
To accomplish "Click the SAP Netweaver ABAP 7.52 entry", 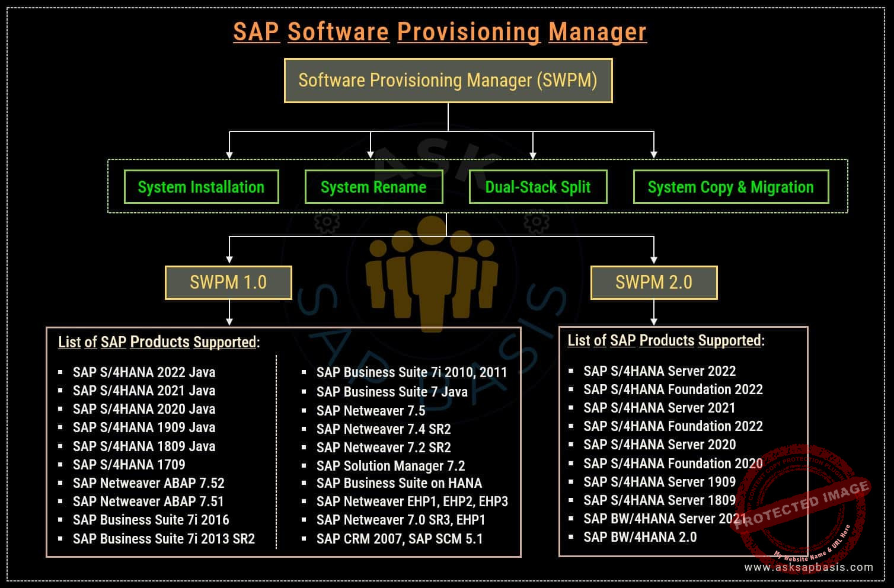I will click(x=148, y=483).
